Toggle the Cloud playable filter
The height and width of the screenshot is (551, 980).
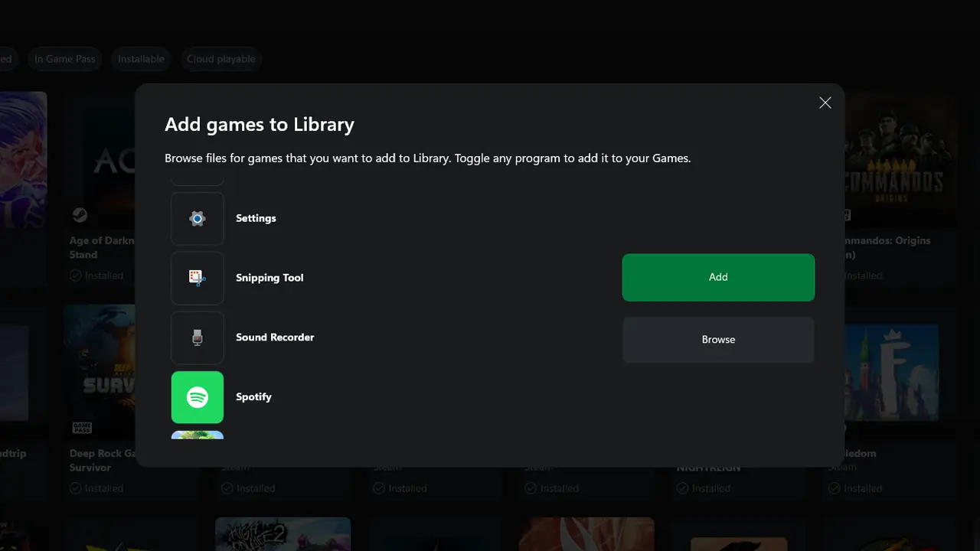point(220,59)
